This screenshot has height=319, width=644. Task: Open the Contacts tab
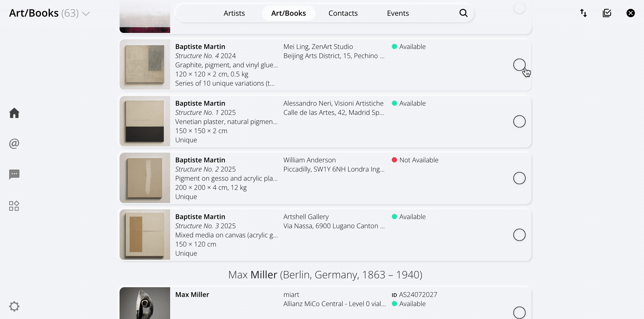coord(343,13)
